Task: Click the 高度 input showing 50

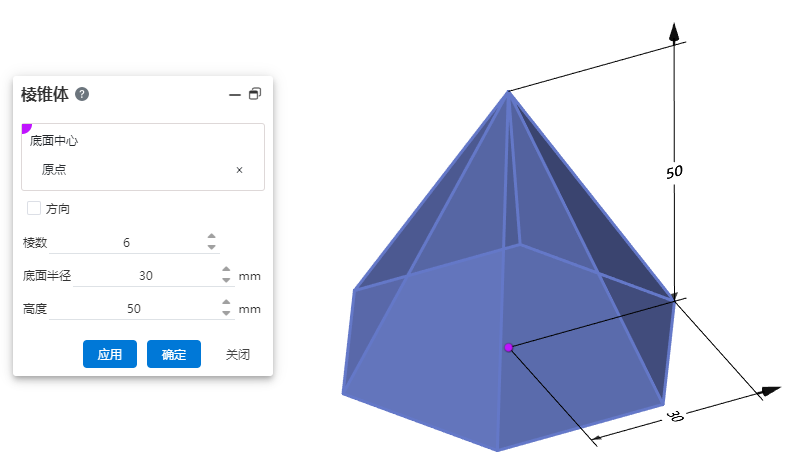Action: coord(134,309)
